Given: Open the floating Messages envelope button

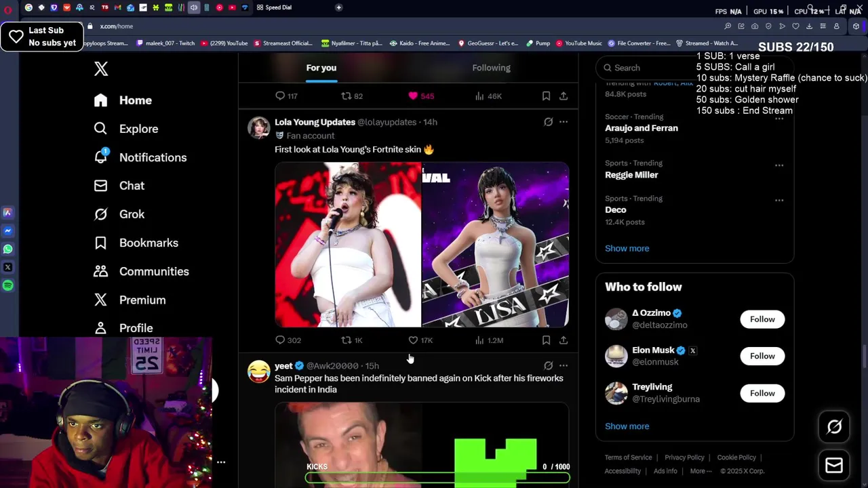Looking at the screenshot, I should pyautogui.click(x=834, y=466).
